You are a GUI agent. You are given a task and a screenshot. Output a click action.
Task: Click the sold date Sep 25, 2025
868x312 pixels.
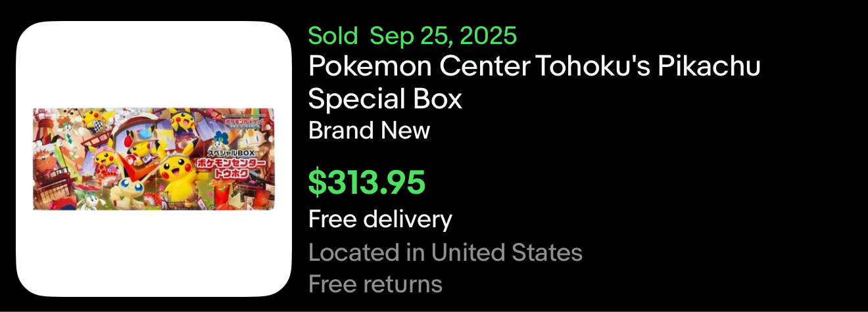(443, 35)
